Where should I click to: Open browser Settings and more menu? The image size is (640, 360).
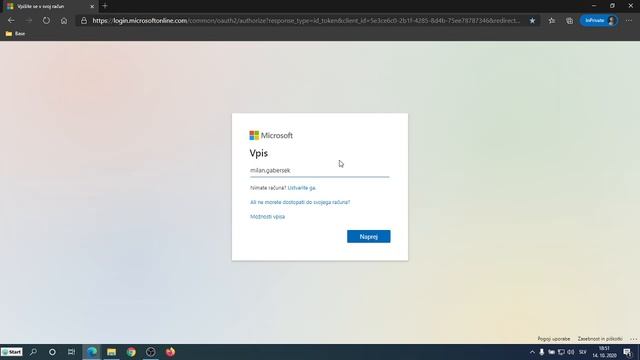(629, 20)
